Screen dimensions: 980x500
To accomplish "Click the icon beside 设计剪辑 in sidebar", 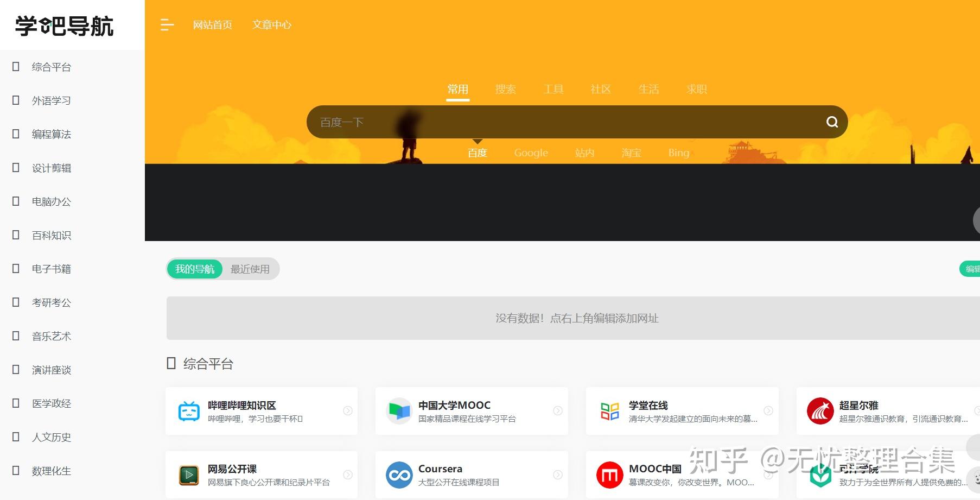I will 16,167.
